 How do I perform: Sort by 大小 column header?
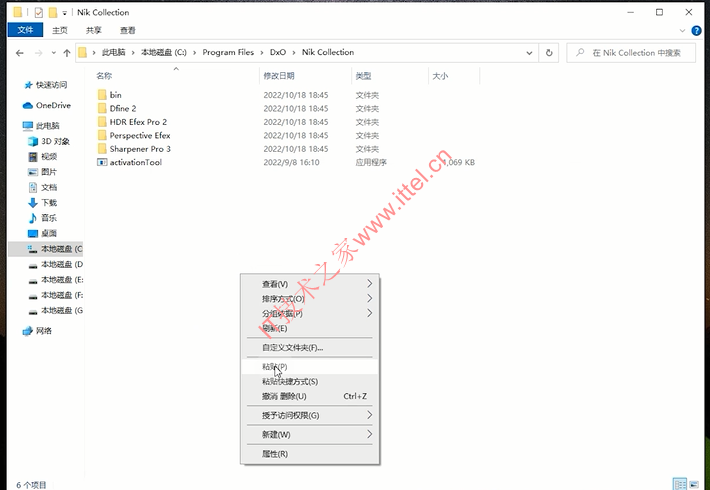point(440,76)
